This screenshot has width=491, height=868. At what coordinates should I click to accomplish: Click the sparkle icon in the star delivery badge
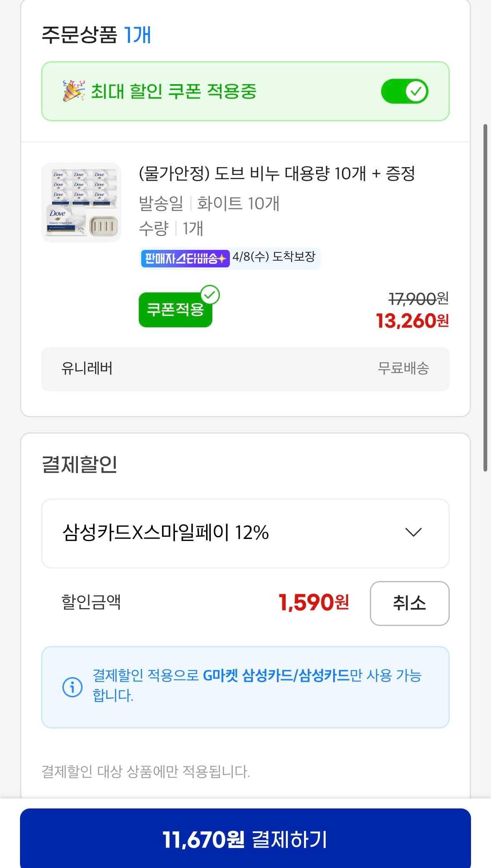[222, 258]
